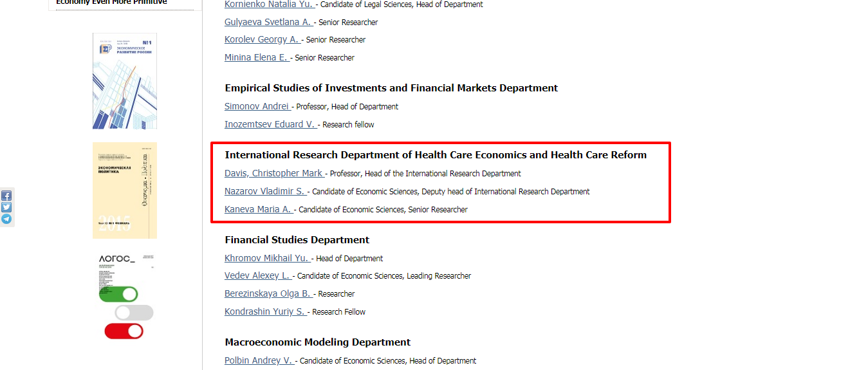Open the Ekonomicheskaya Politika journal cover
Viewport: 868px width, 370px height.
click(125, 190)
